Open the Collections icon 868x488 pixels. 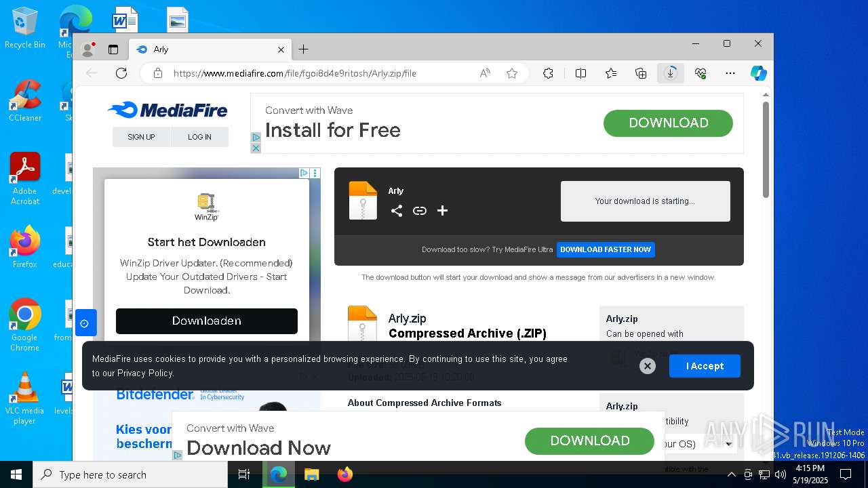tap(641, 73)
